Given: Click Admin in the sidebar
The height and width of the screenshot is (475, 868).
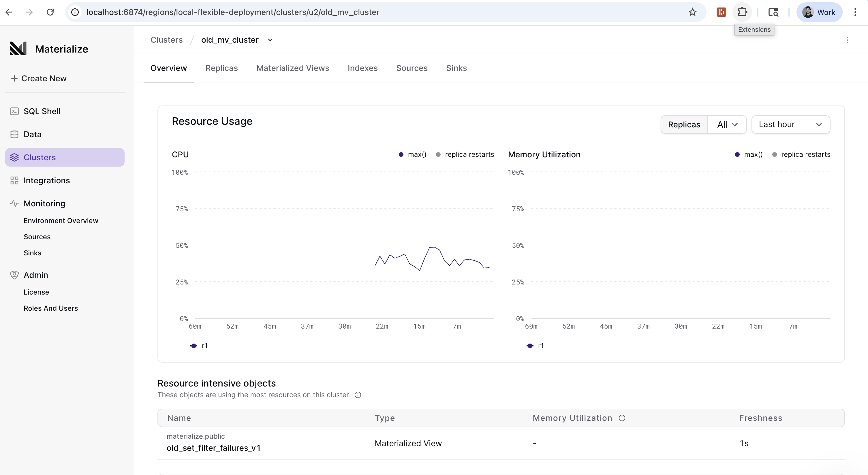Looking at the screenshot, I should click(x=65, y=275).
